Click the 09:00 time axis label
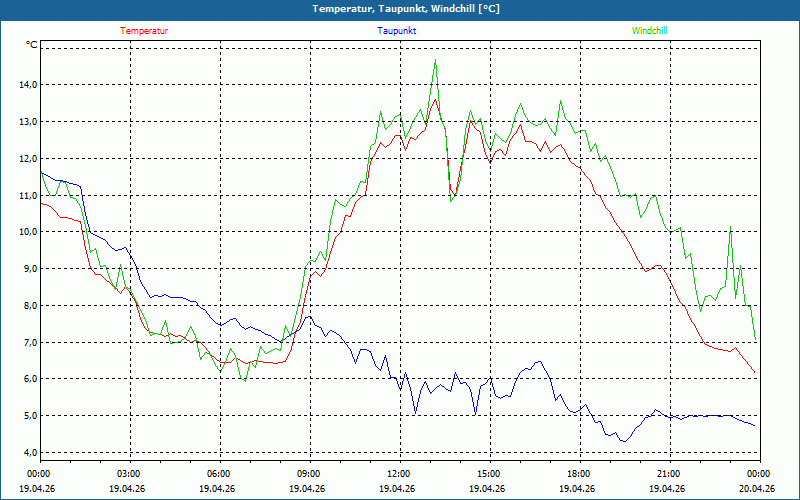This screenshot has height=500, width=800. tap(309, 474)
